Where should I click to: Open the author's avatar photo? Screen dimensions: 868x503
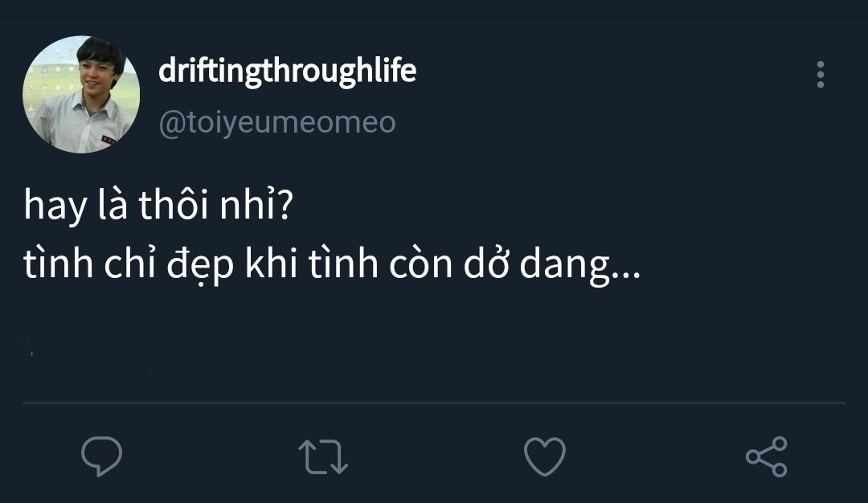click(x=81, y=94)
